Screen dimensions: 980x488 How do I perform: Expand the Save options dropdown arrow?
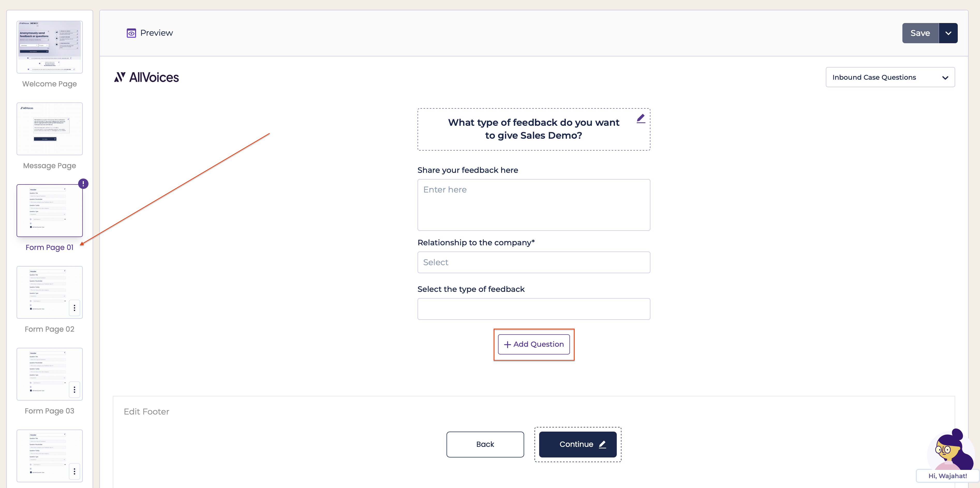(948, 33)
